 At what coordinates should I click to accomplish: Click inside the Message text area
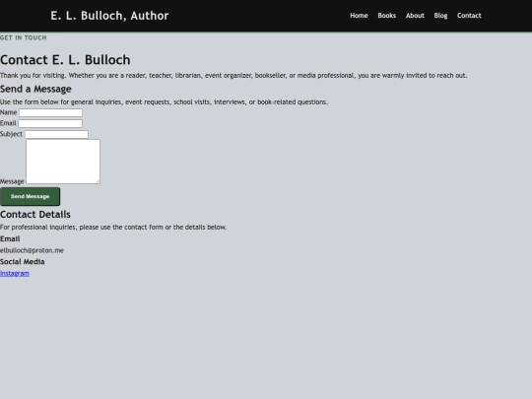[x=63, y=162]
